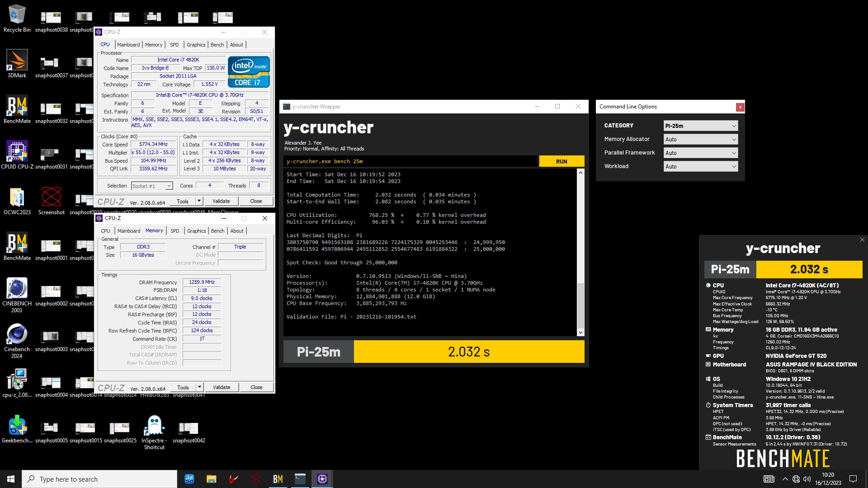
Task: Switch to CPU-Z taskbar icon
Action: (x=322, y=479)
